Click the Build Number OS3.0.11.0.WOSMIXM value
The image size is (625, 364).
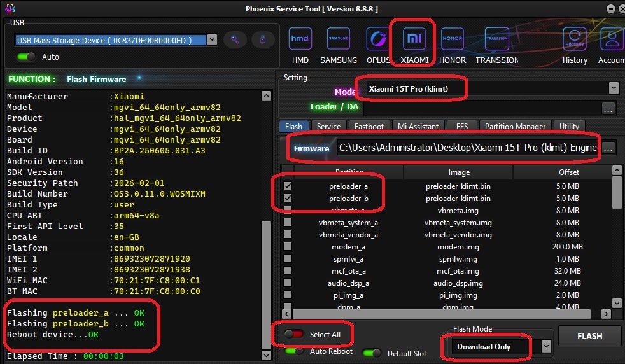160,193
